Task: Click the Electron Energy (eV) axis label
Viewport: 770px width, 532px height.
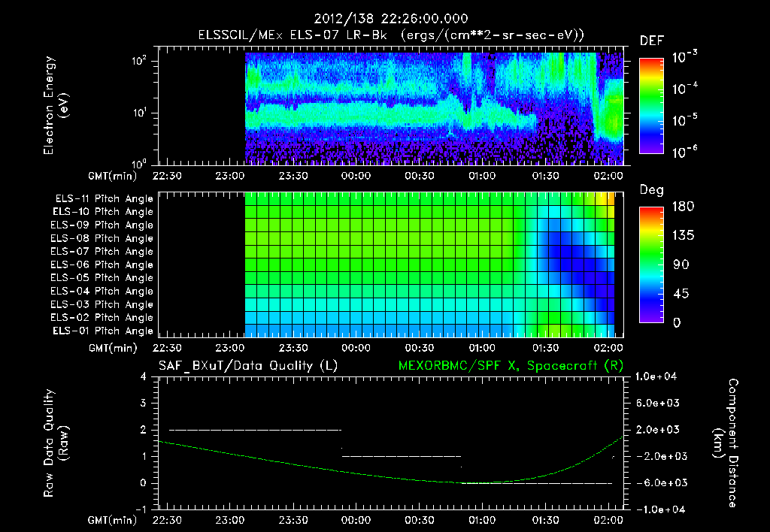Action: 56,105
